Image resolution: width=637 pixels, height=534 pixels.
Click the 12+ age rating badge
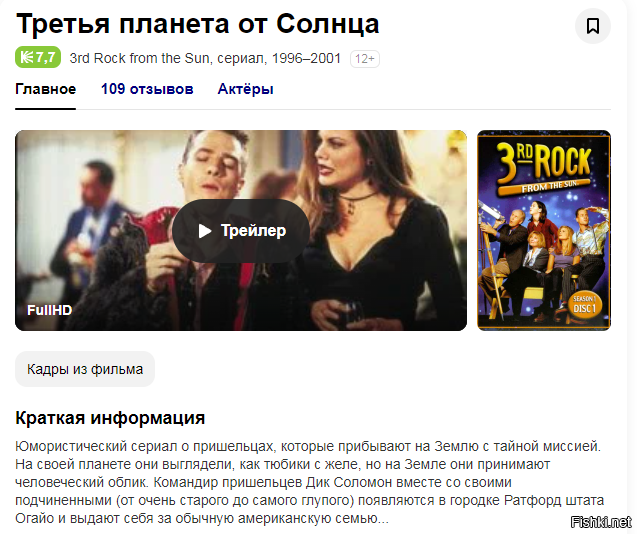pos(365,59)
